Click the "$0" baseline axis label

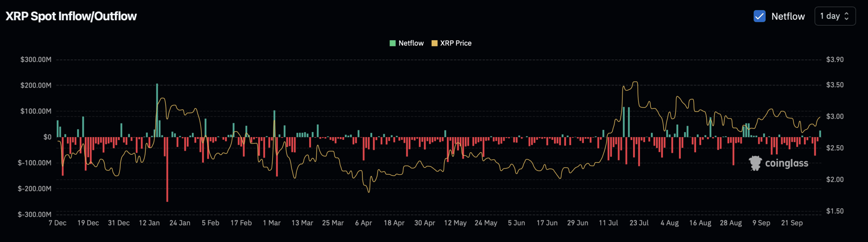pyautogui.click(x=47, y=137)
